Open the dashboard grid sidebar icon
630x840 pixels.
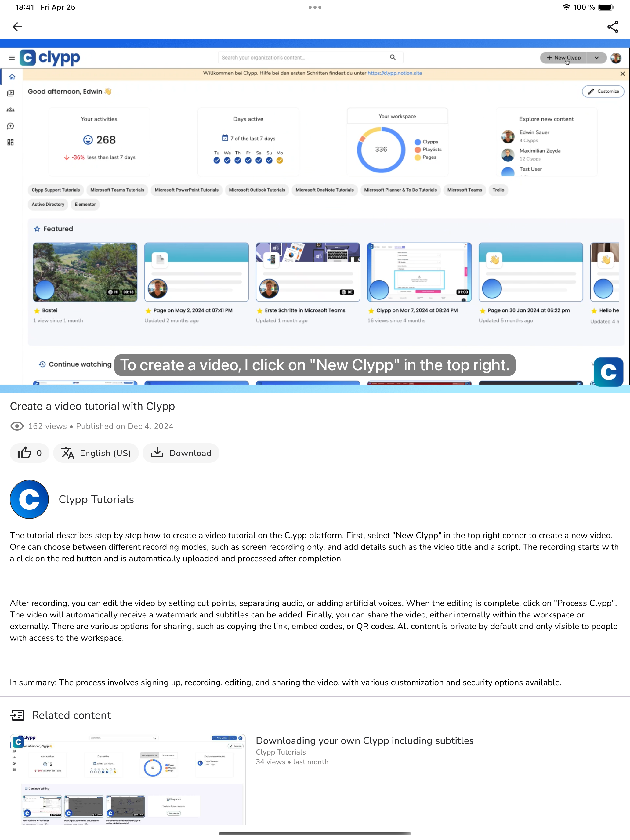[x=11, y=143]
